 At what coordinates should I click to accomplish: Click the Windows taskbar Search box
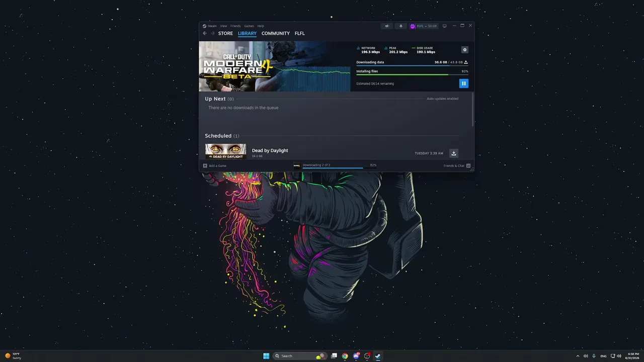(299, 356)
